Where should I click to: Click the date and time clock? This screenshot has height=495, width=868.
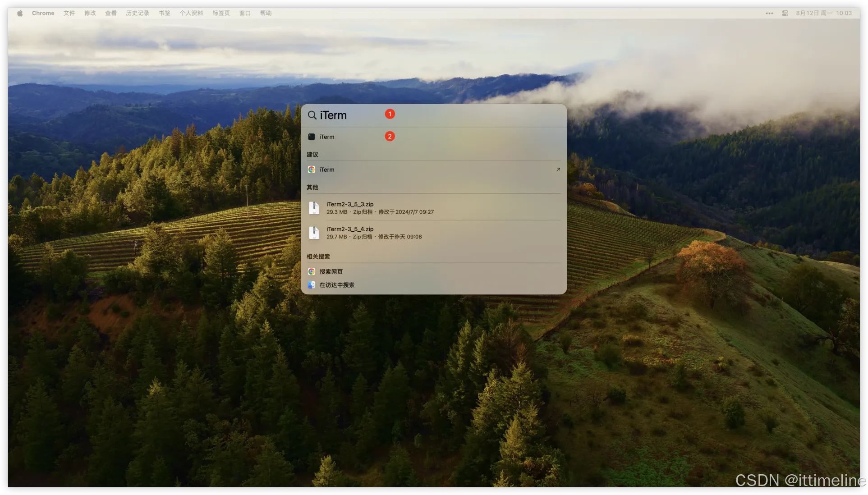[823, 13]
